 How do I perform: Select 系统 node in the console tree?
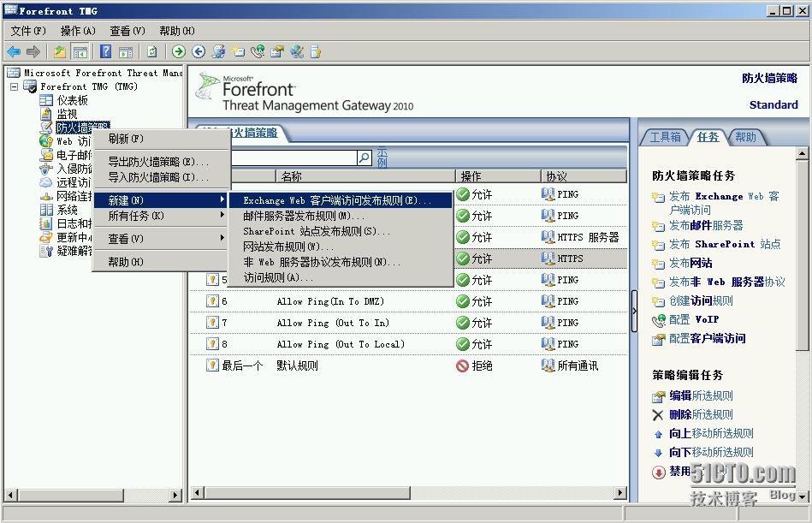coord(68,210)
